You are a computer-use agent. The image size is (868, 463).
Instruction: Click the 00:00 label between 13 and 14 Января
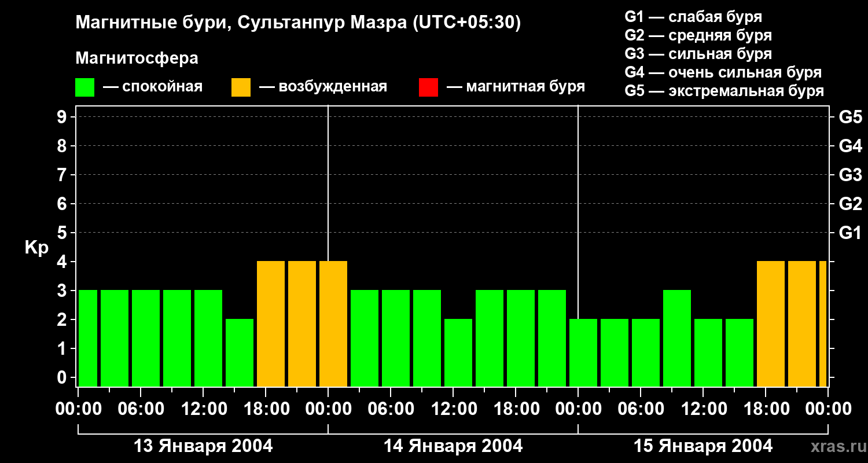pyautogui.click(x=328, y=409)
